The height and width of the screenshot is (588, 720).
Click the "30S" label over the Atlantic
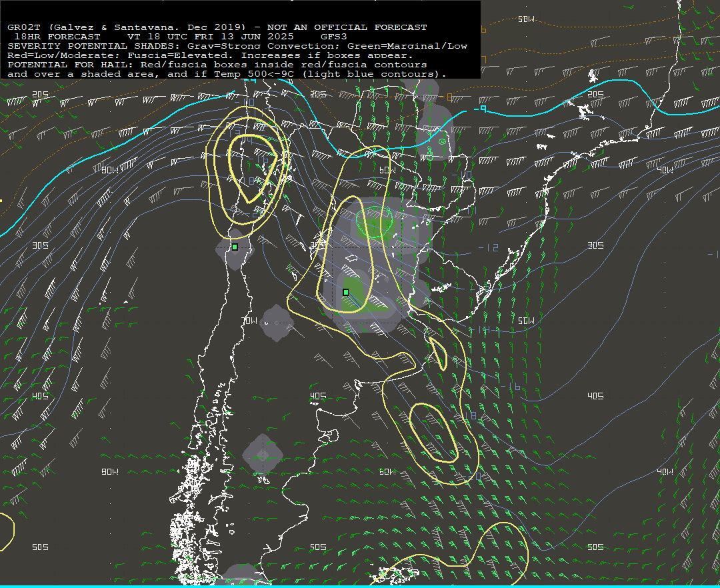point(595,245)
